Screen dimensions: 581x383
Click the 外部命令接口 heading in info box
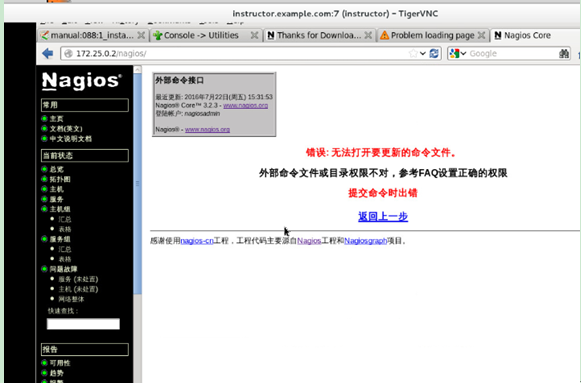[179, 80]
